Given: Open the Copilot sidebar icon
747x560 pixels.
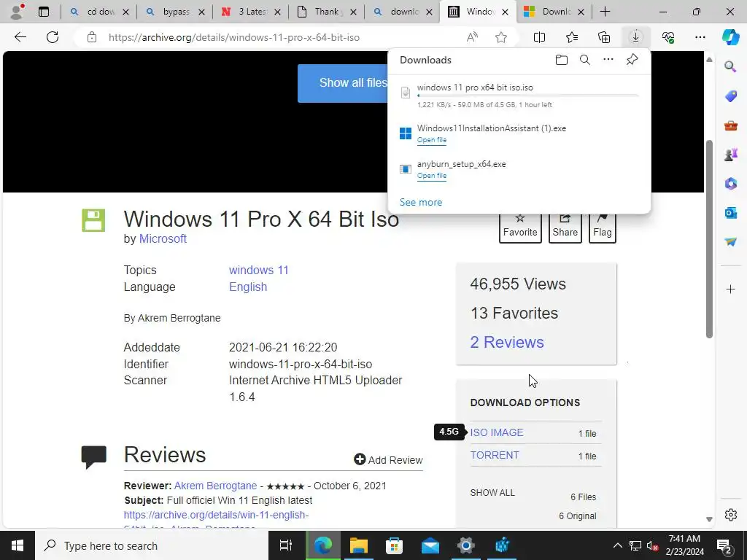Looking at the screenshot, I should coord(730,37).
